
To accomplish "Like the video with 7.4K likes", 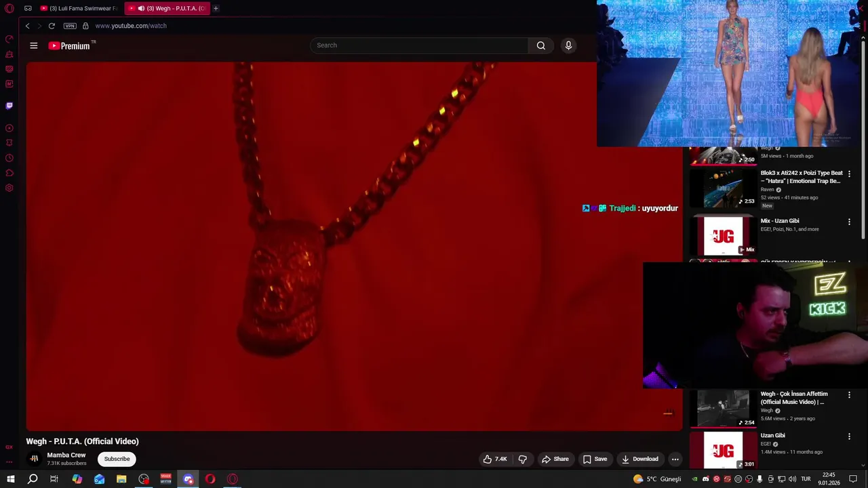I will (x=495, y=459).
